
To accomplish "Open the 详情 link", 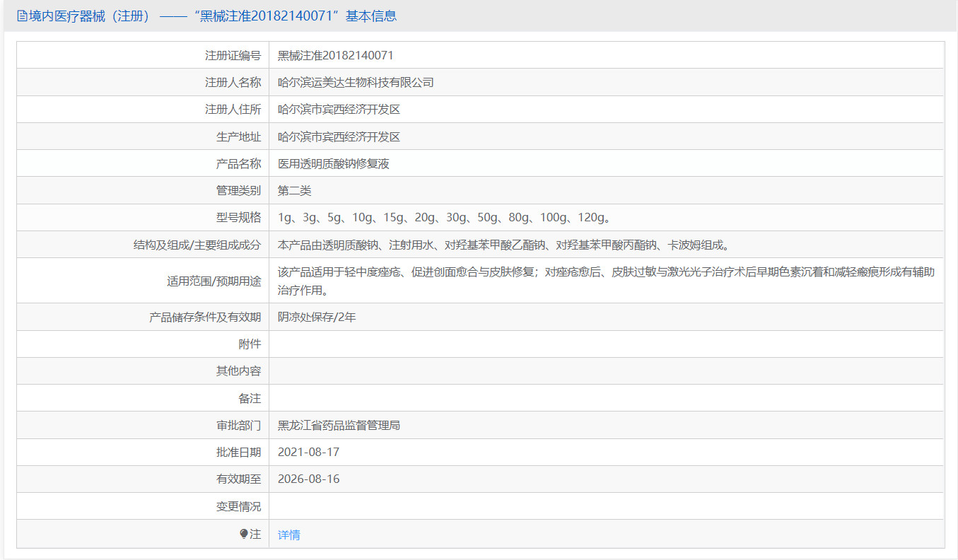I will pyautogui.click(x=289, y=535).
